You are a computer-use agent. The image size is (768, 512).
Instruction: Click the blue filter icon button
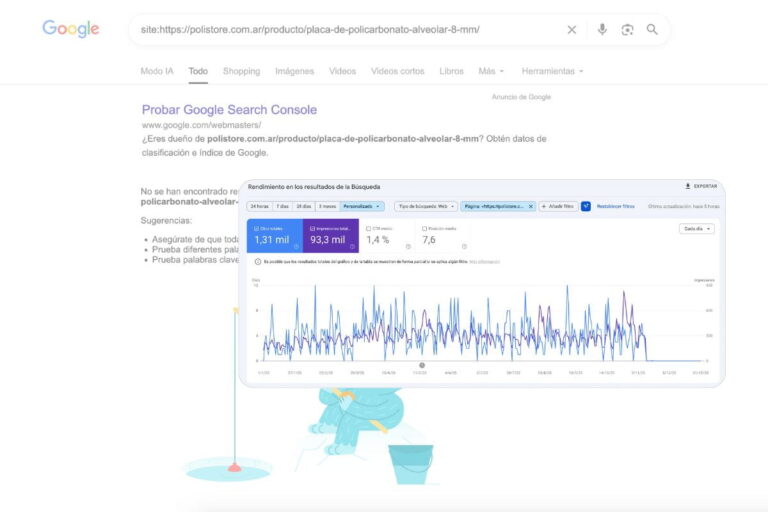(586, 206)
